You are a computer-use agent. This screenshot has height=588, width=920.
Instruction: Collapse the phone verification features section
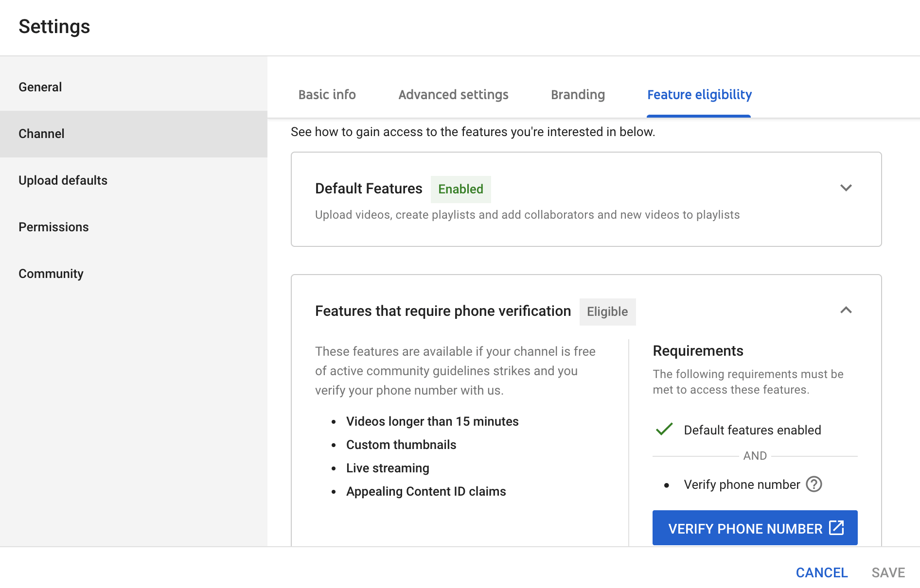[x=846, y=310]
